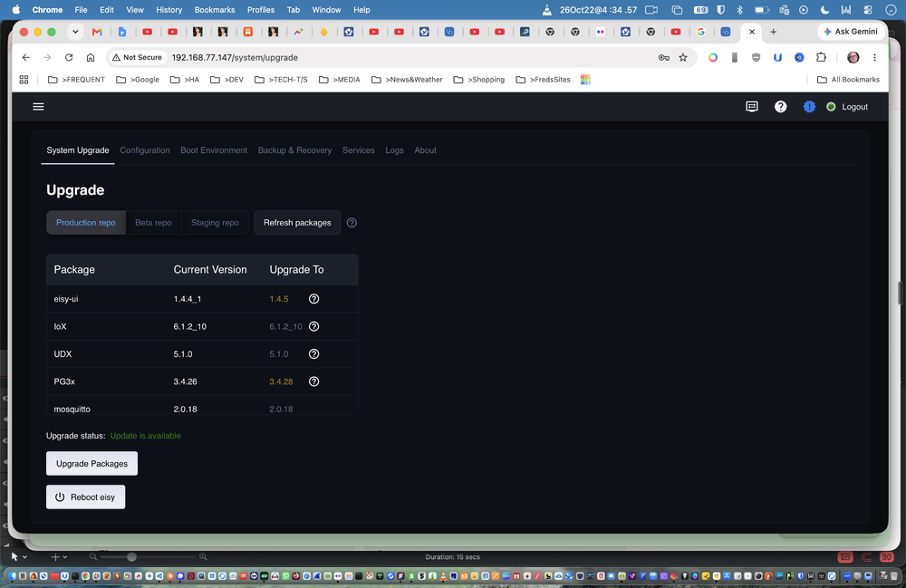Select the Production repo option
906x588 pixels.
(85, 222)
